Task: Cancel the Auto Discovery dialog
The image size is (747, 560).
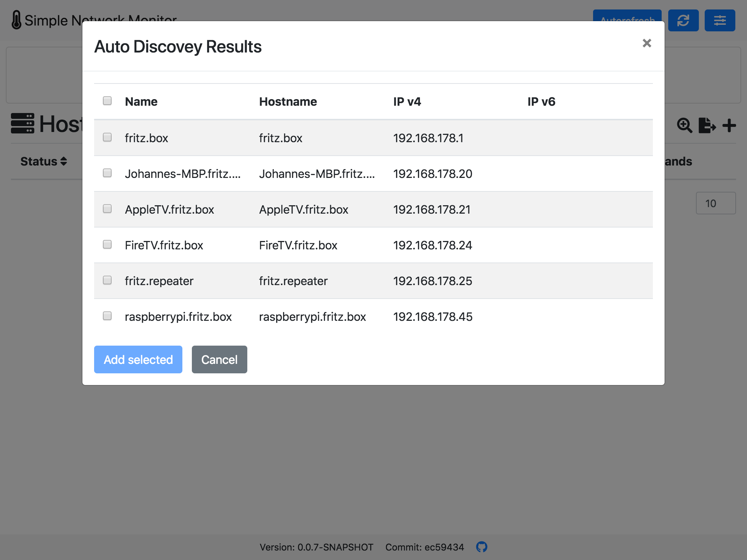Action: pyautogui.click(x=219, y=359)
